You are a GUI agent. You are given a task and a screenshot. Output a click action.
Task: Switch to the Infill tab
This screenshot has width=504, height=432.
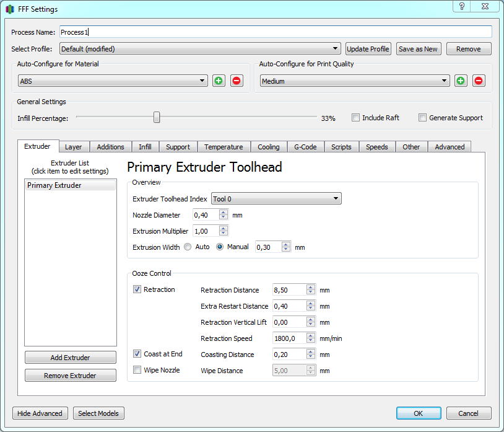tap(145, 147)
